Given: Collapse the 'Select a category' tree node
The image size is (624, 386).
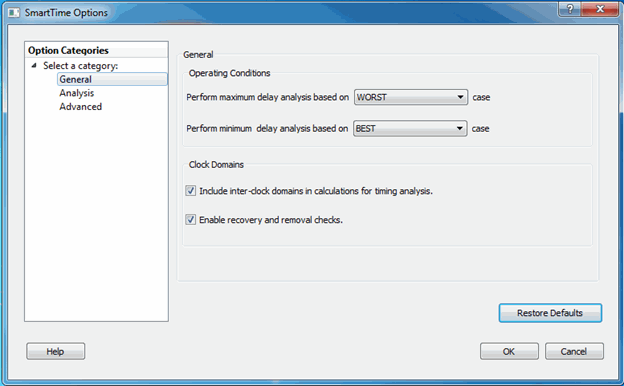Looking at the screenshot, I should click(34, 66).
